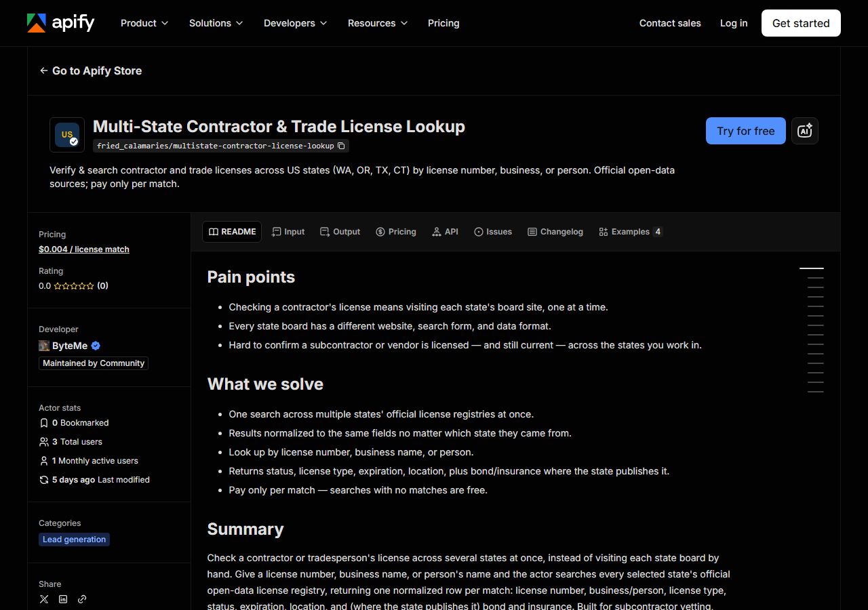Viewport: 868px width, 610px height.
Task: Click first marker in table-of-contents rail
Action: point(812,268)
